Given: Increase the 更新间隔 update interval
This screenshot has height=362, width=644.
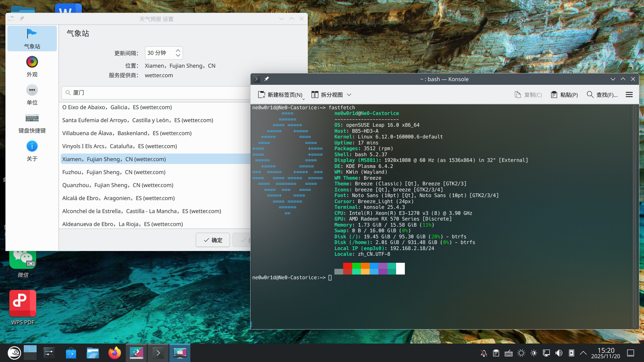Looking at the screenshot, I should [x=178, y=50].
